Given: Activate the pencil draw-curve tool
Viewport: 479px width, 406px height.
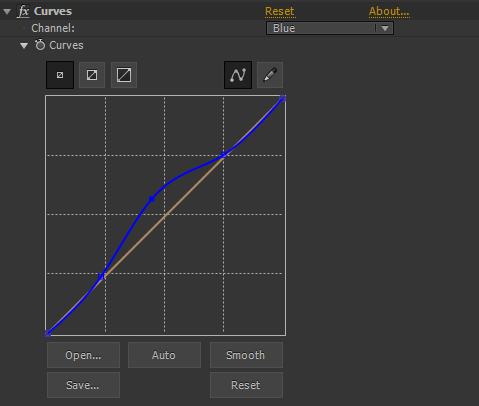Looking at the screenshot, I should click(x=270, y=75).
